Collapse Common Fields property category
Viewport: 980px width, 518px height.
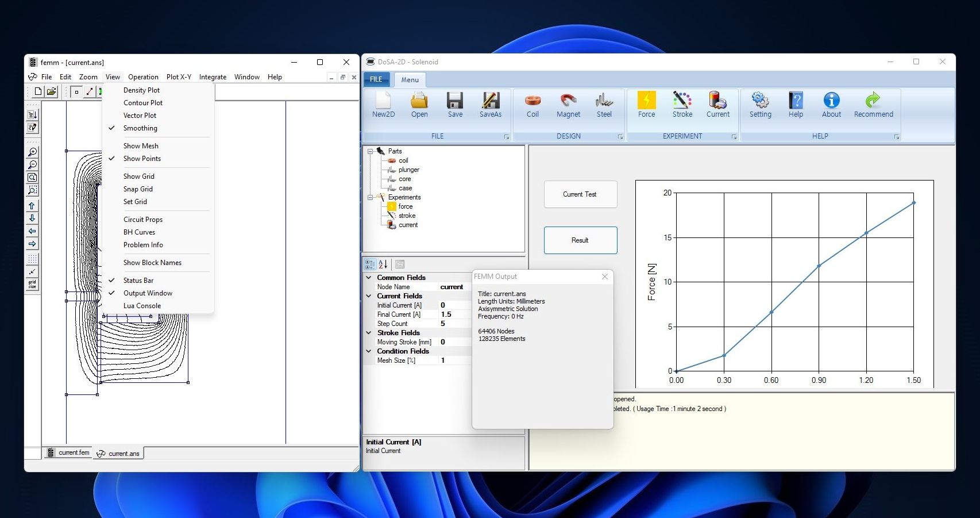click(369, 278)
